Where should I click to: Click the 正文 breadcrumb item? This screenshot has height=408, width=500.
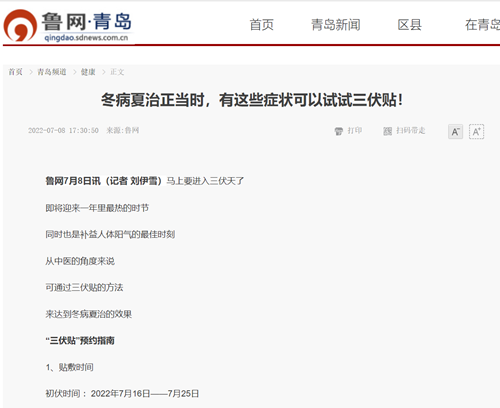(x=117, y=72)
